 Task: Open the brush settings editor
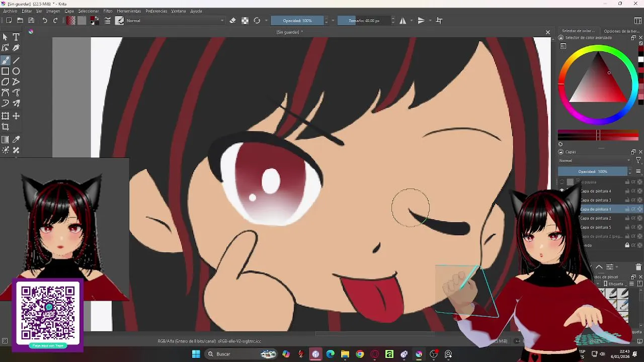click(x=108, y=21)
